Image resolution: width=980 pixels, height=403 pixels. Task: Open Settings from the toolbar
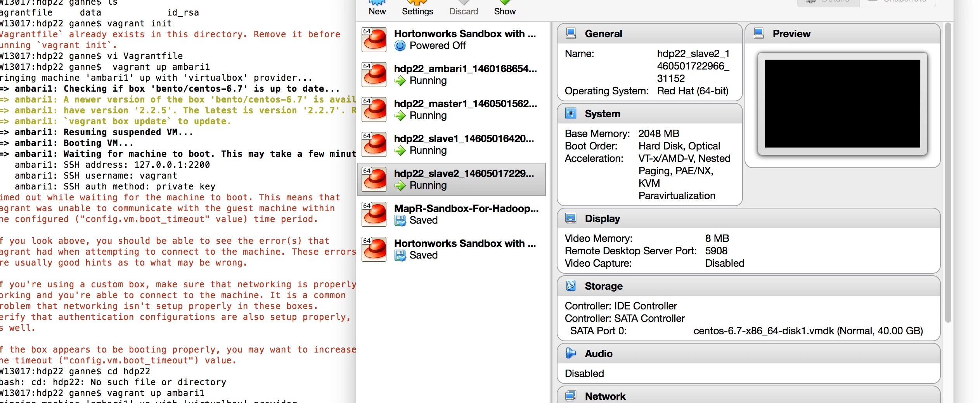417,8
